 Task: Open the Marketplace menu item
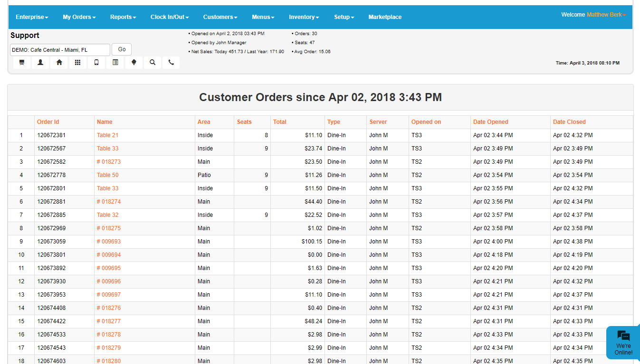pos(385,17)
